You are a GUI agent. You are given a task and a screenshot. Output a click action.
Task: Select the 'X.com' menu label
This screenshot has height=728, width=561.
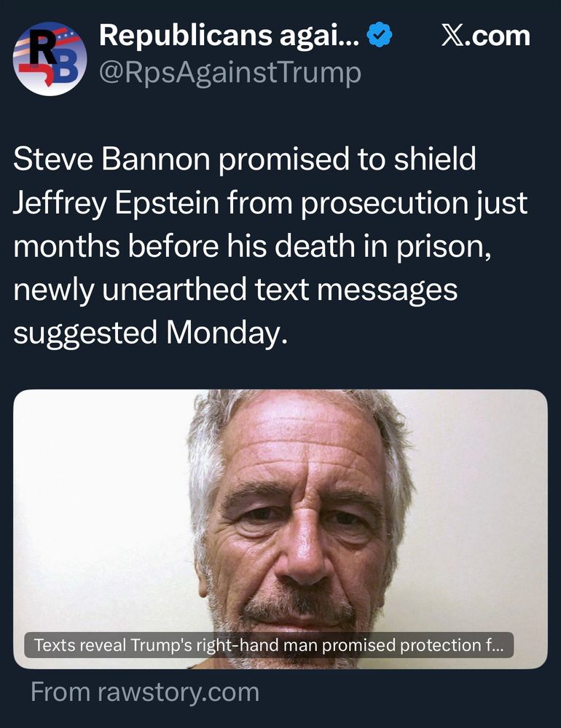pyautogui.click(x=483, y=33)
